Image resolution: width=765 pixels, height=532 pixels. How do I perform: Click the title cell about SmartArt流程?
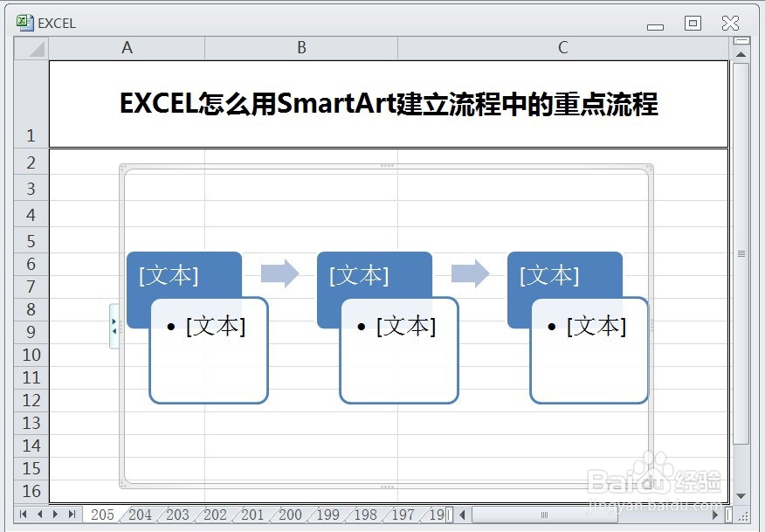(x=389, y=104)
